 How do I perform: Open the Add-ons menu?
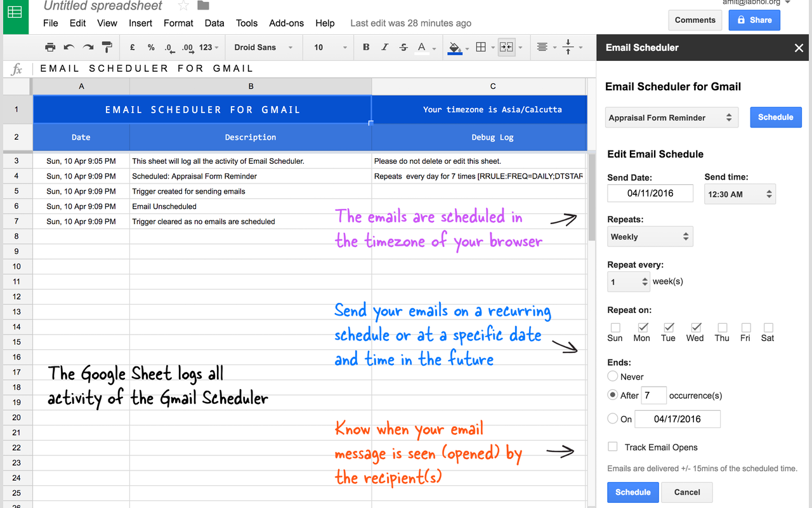[x=286, y=23]
